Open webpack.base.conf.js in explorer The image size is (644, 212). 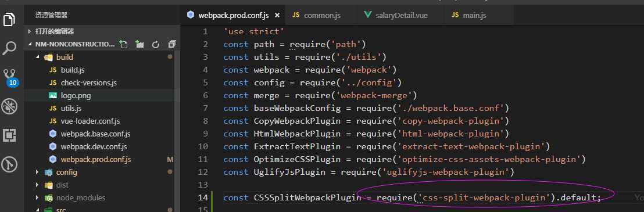95,134
